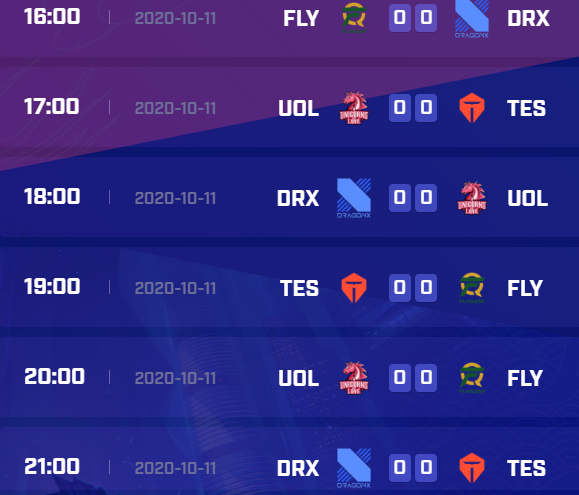
Task: Click the FlyQuest logo in the 19:00 match
Action: tap(472, 288)
